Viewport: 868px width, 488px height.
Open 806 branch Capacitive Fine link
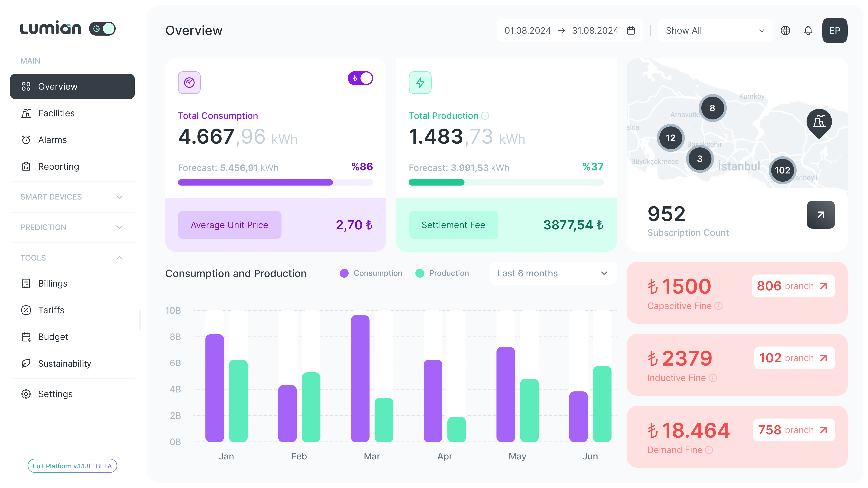tap(793, 286)
